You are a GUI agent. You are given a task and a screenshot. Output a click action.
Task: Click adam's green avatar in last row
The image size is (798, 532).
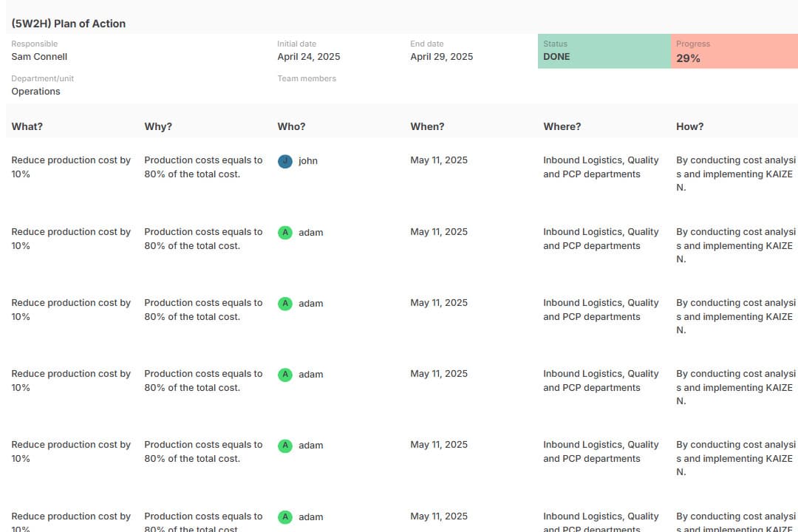click(x=285, y=516)
